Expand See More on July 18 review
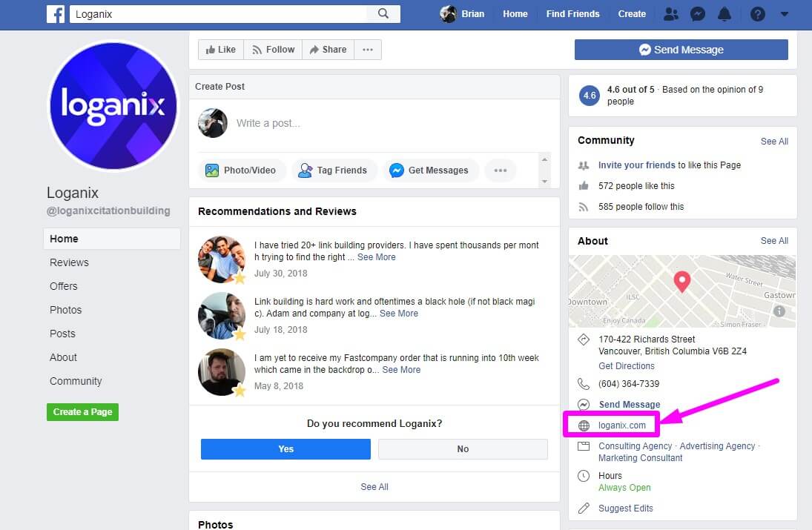The image size is (812, 530). tap(399, 314)
